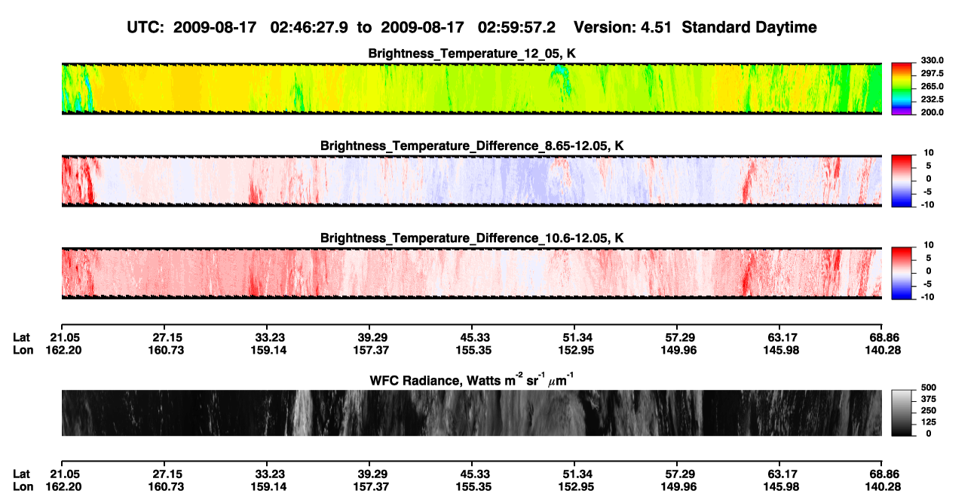Click the 200.0 colorbar tick label
Screen dimensions: 980x503
click(933, 112)
